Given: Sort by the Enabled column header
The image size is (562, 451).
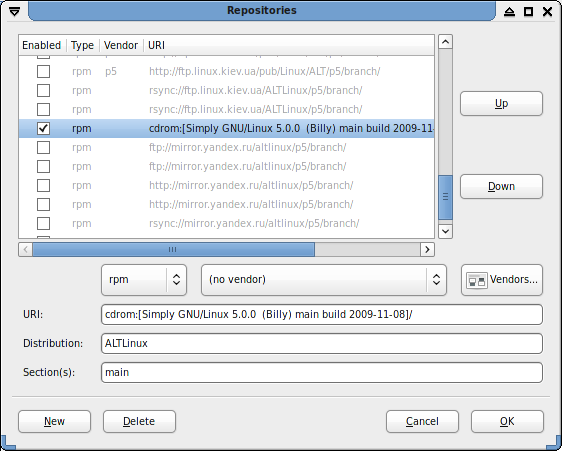Looking at the screenshot, I should pos(42,45).
